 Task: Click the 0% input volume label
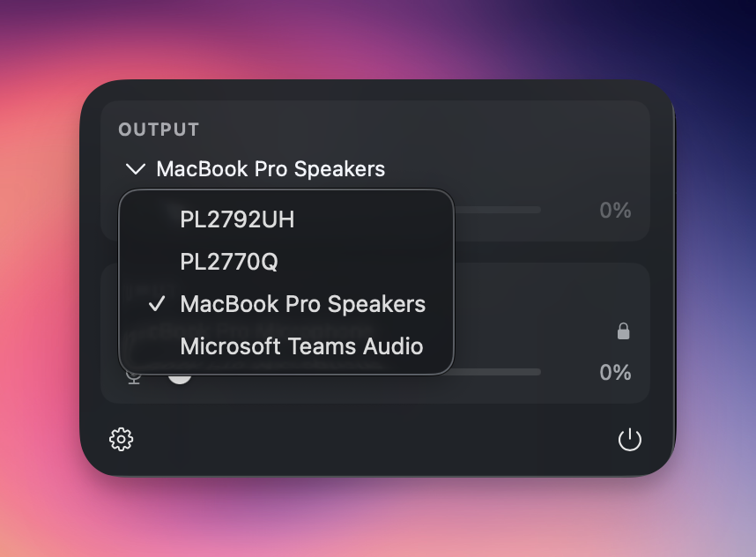pos(615,373)
